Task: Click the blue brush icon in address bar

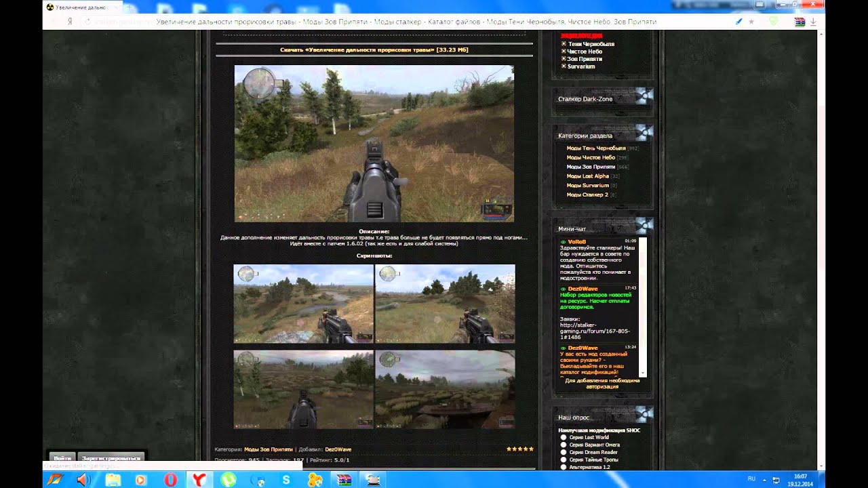Action: [x=739, y=22]
